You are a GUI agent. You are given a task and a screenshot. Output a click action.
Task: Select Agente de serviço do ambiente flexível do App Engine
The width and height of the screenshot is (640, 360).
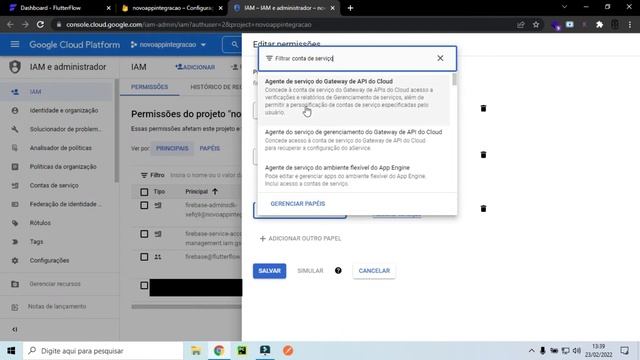354,176
